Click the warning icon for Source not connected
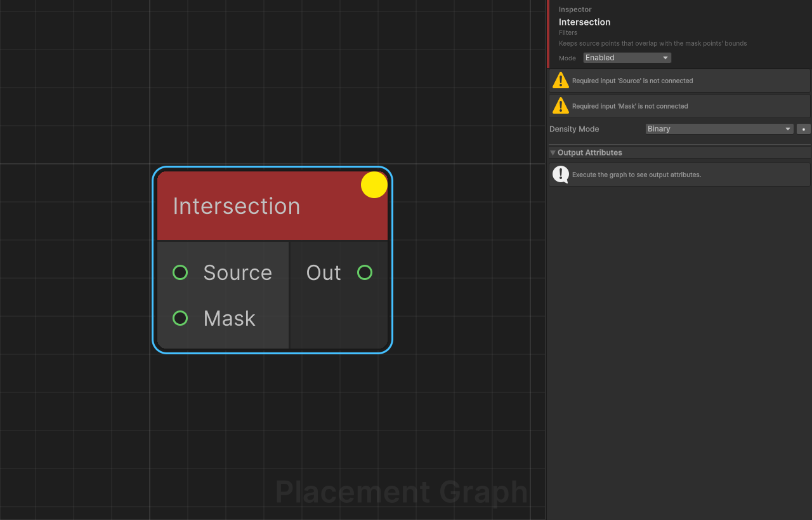The image size is (812, 520). pyautogui.click(x=561, y=81)
